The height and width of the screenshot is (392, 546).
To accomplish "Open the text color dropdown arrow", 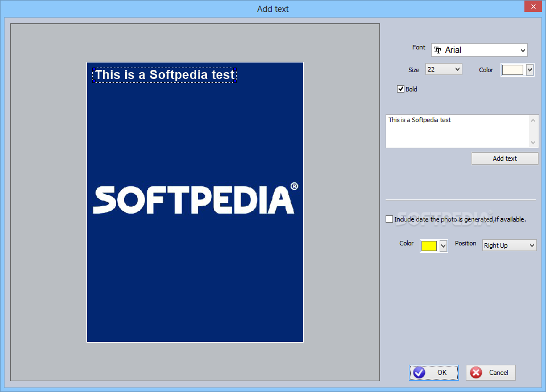I will pos(530,70).
